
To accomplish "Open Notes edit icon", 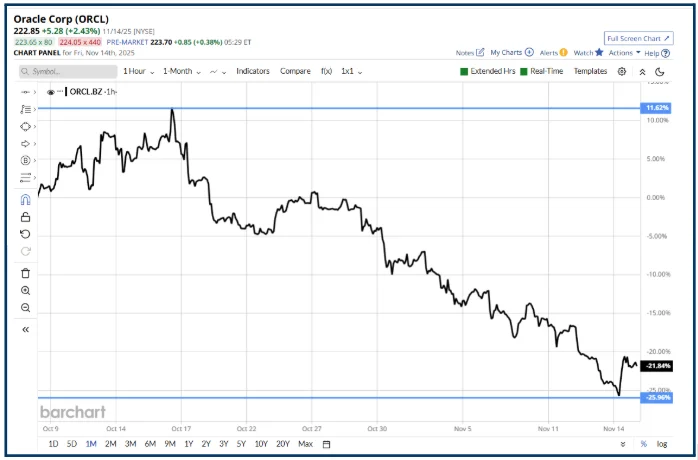I will 480,53.
